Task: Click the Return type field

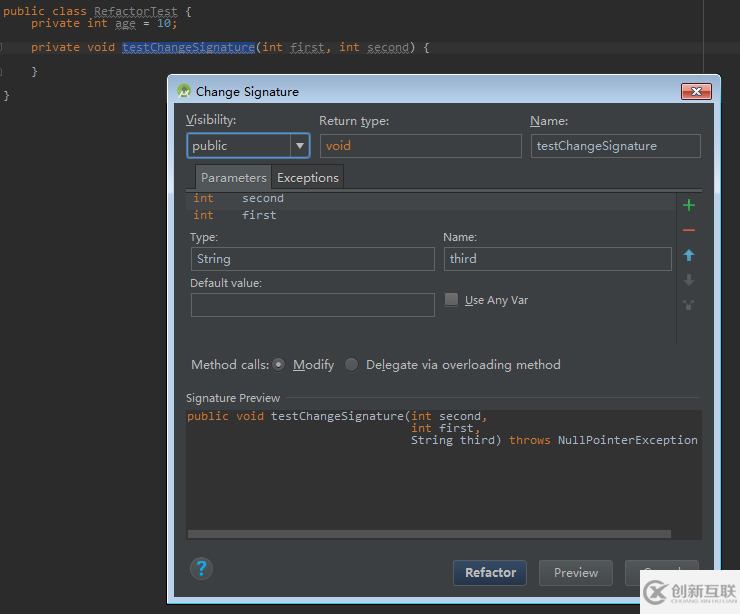Action: click(420, 146)
